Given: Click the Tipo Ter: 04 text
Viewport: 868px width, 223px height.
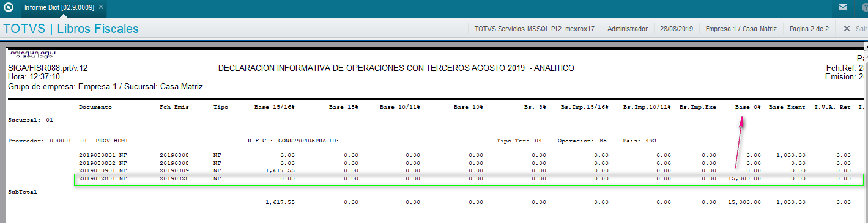Looking at the screenshot, I should (x=519, y=141).
